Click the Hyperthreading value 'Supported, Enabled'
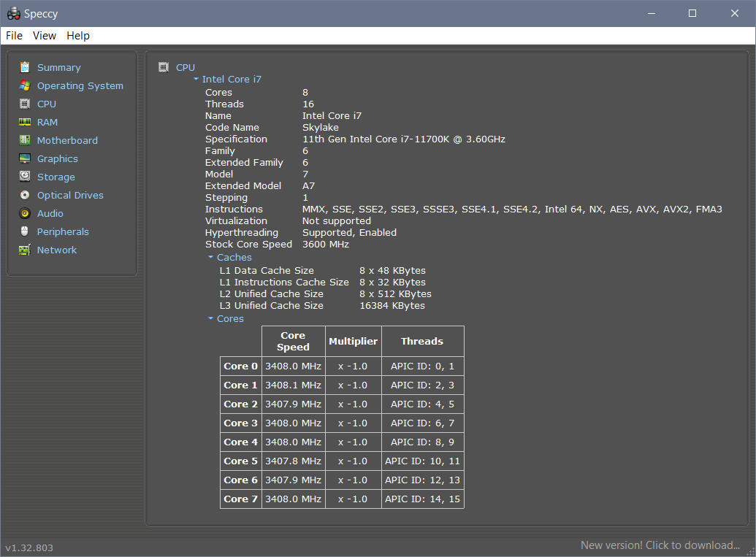756x557 pixels. 350,233
